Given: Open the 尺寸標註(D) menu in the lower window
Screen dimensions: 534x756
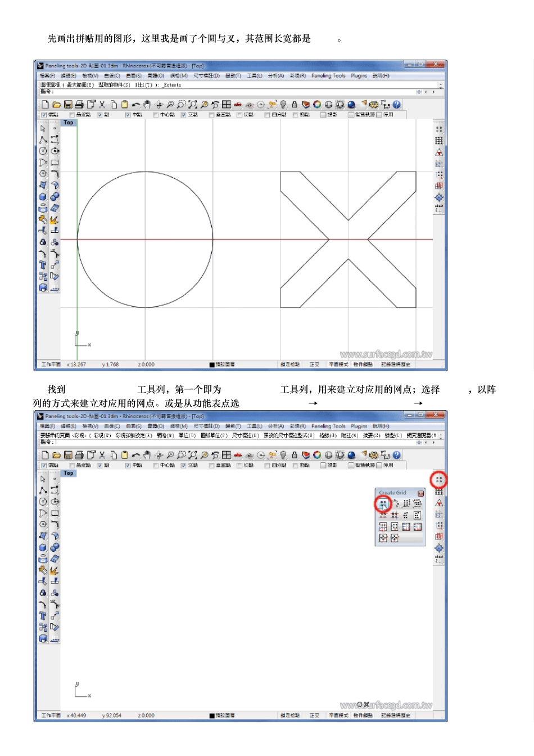Looking at the screenshot, I should coord(207,426).
